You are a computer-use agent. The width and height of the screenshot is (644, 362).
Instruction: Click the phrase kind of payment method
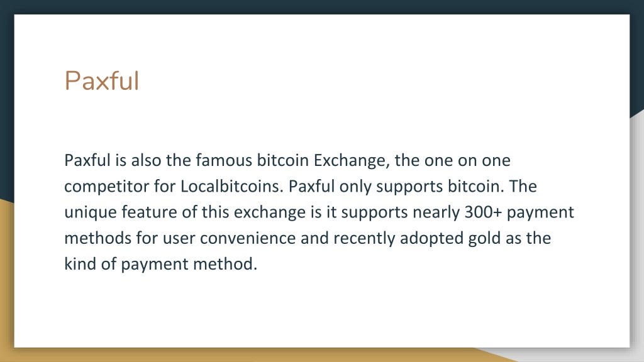coord(160,264)
